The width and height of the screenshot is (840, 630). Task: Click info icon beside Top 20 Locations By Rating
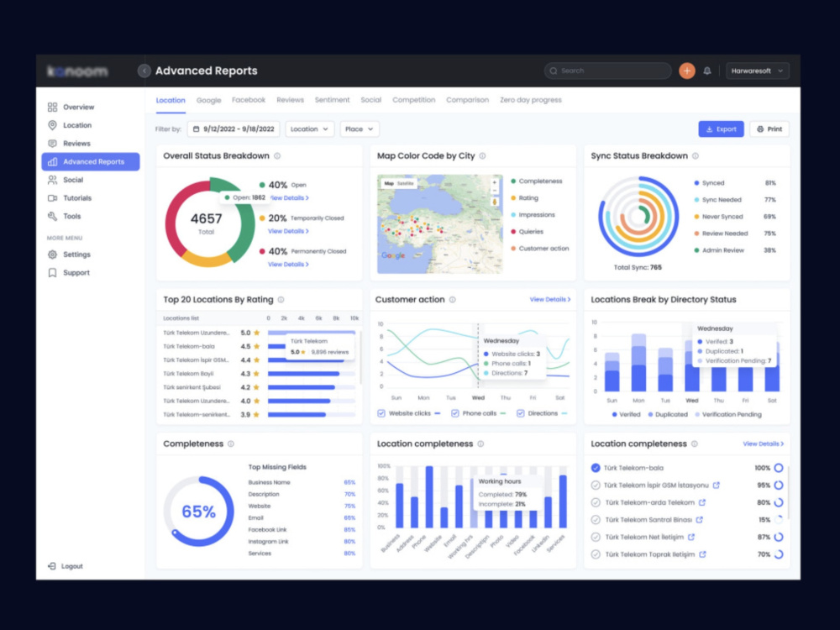[x=281, y=300]
